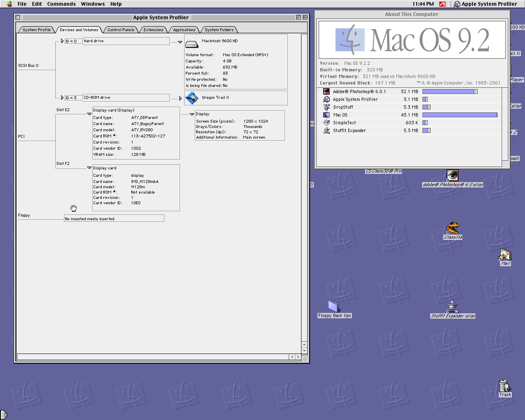Collapse the Slot F2 display card details

point(89,168)
